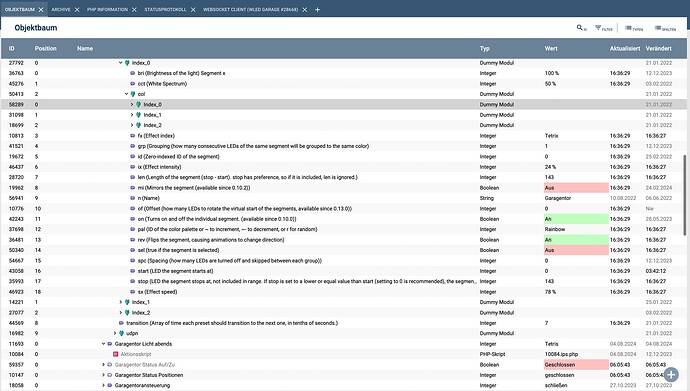Expand the udpn tree node

click(115, 333)
